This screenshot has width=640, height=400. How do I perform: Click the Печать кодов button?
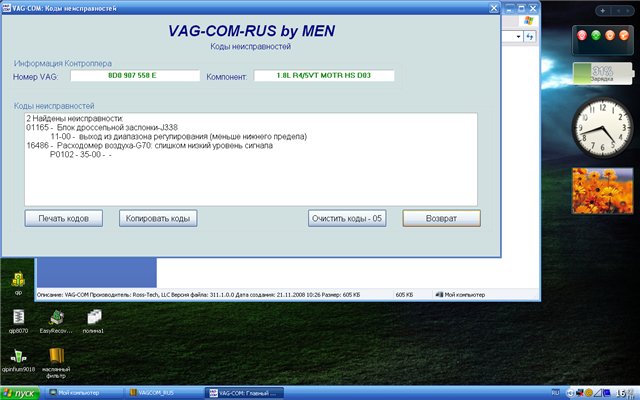63,217
